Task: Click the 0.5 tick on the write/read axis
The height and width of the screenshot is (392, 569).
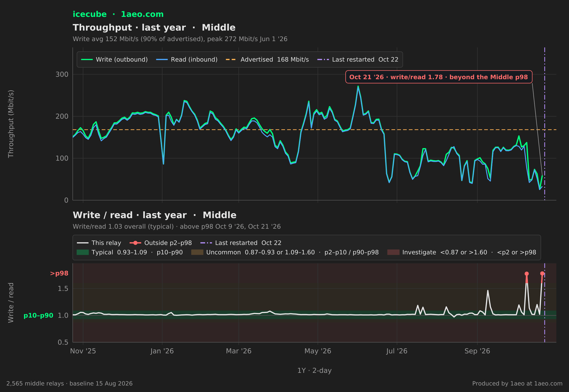Action: coord(63,342)
